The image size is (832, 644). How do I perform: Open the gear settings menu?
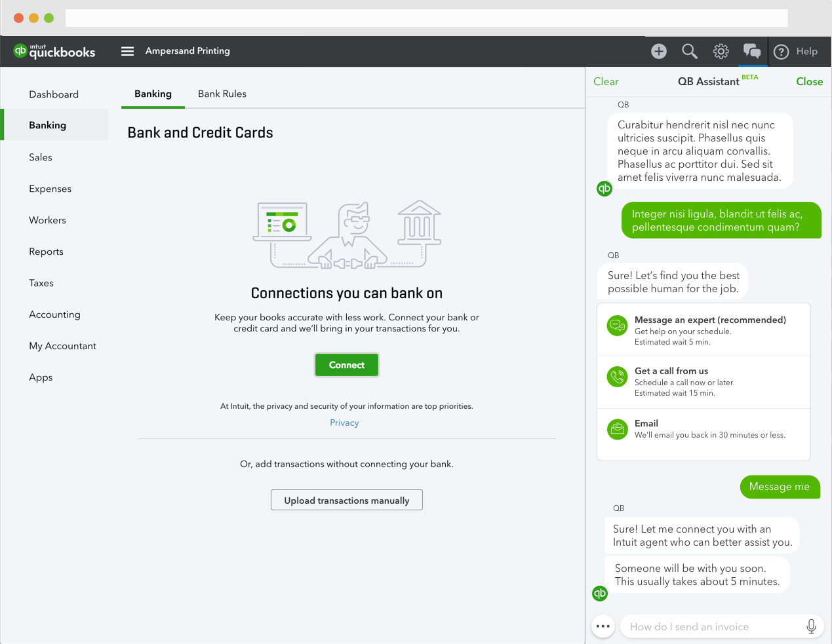pos(721,51)
